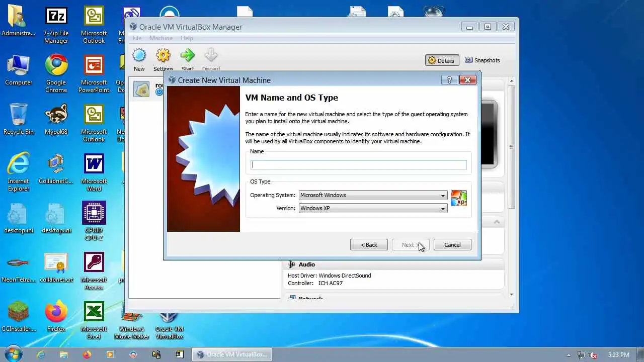The width and height of the screenshot is (644, 362).
Task: Click the Windows Start orb
Action: pos(14,353)
